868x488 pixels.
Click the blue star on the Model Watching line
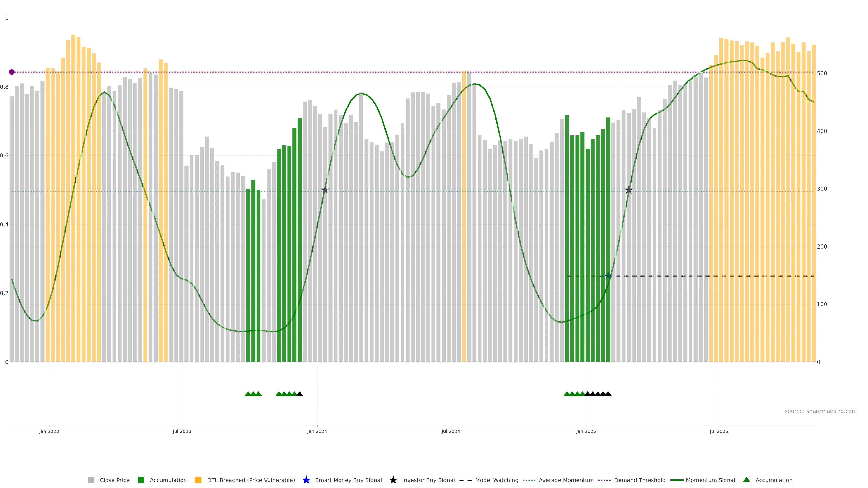coord(608,276)
